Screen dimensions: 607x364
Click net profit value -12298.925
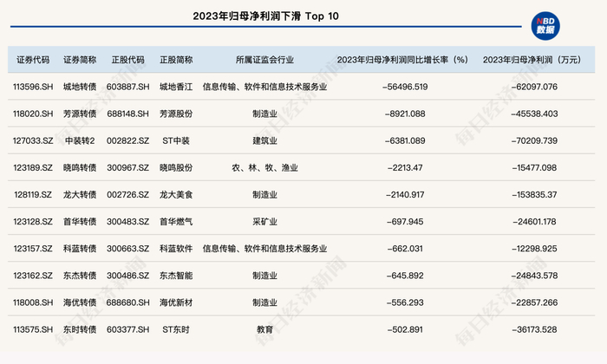[534, 249]
